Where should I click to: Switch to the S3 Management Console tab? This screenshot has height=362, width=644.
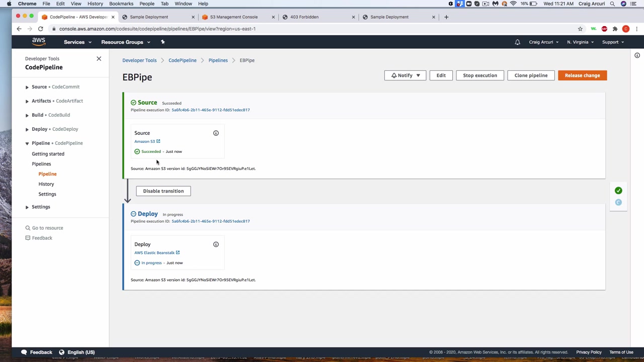pos(234,17)
